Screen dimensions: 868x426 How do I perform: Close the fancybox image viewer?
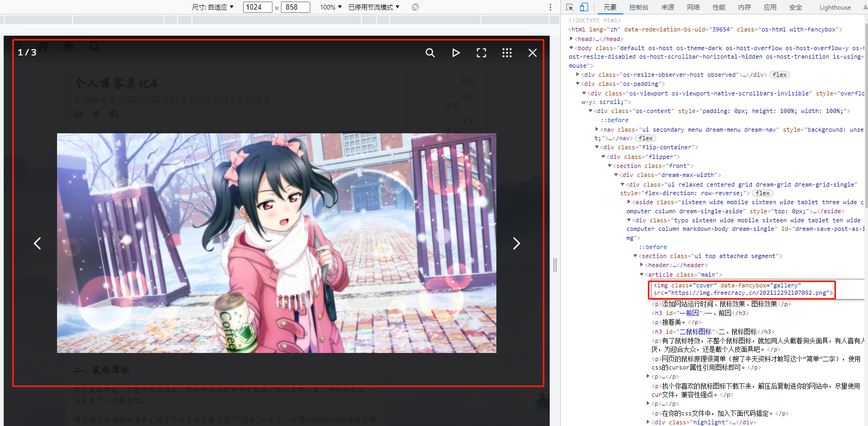[533, 53]
